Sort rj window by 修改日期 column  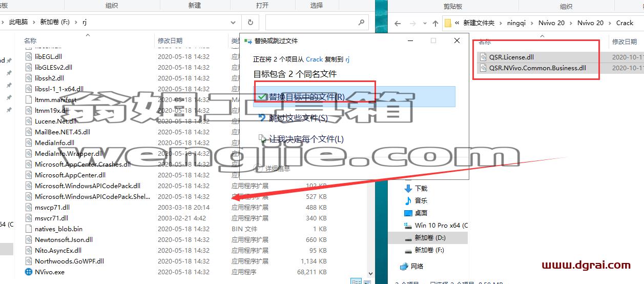pos(170,40)
